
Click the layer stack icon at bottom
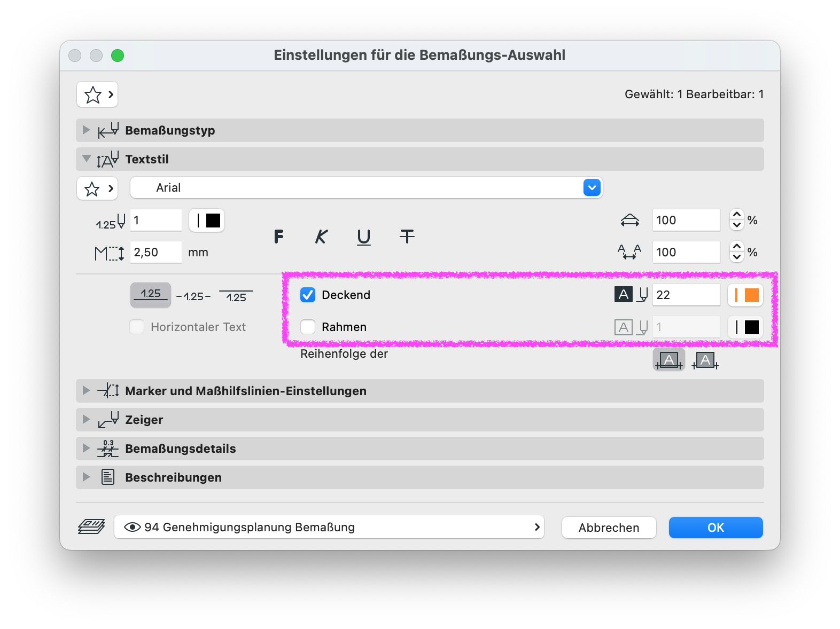[x=91, y=527]
